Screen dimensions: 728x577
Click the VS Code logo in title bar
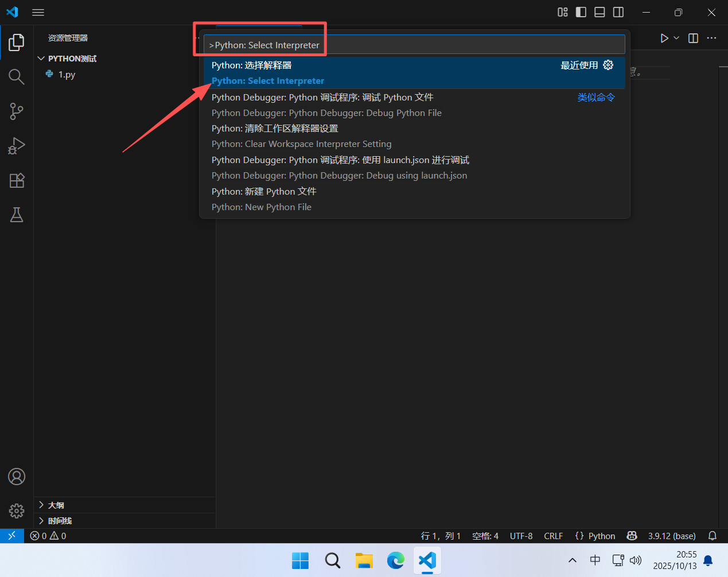tap(12, 12)
